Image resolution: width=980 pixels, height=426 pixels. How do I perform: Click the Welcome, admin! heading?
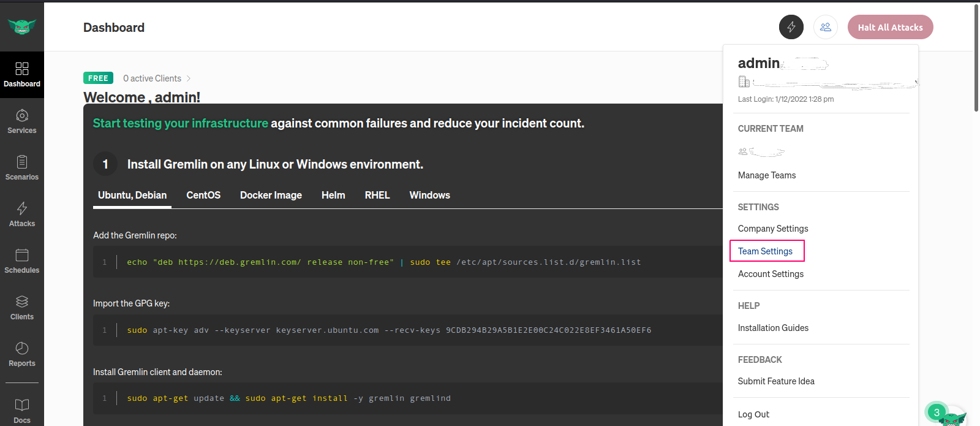(141, 97)
